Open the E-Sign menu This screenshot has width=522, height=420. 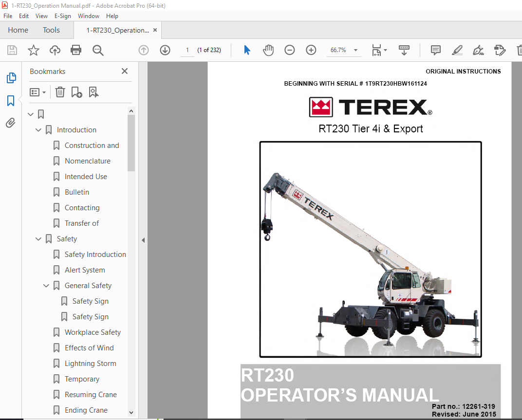[63, 16]
